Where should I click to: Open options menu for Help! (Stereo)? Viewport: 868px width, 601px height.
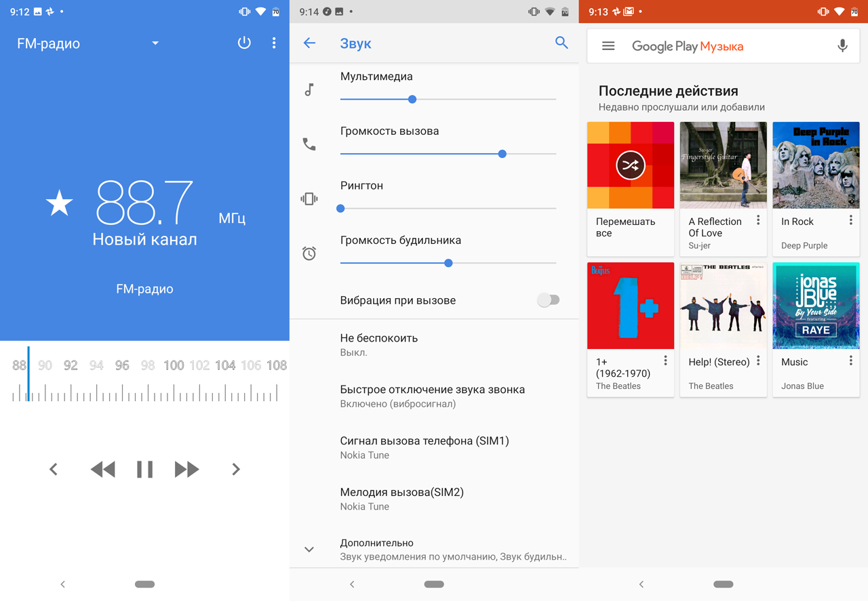pyautogui.click(x=758, y=360)
